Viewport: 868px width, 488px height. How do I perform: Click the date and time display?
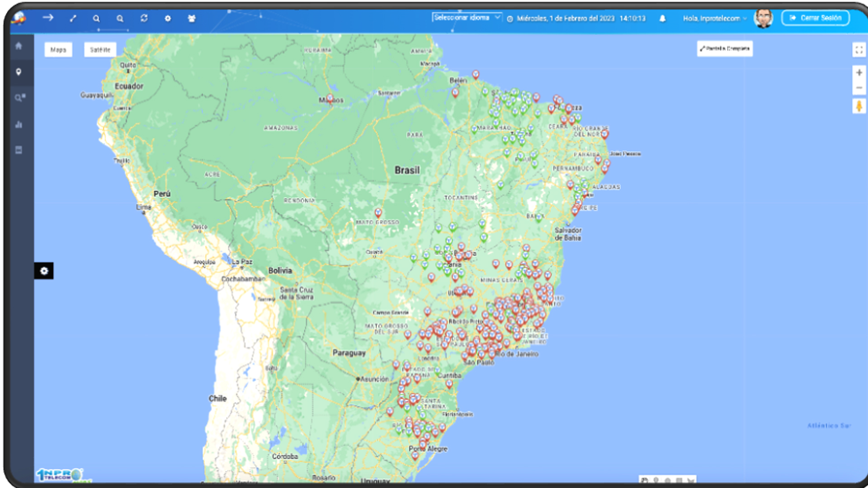576,19
